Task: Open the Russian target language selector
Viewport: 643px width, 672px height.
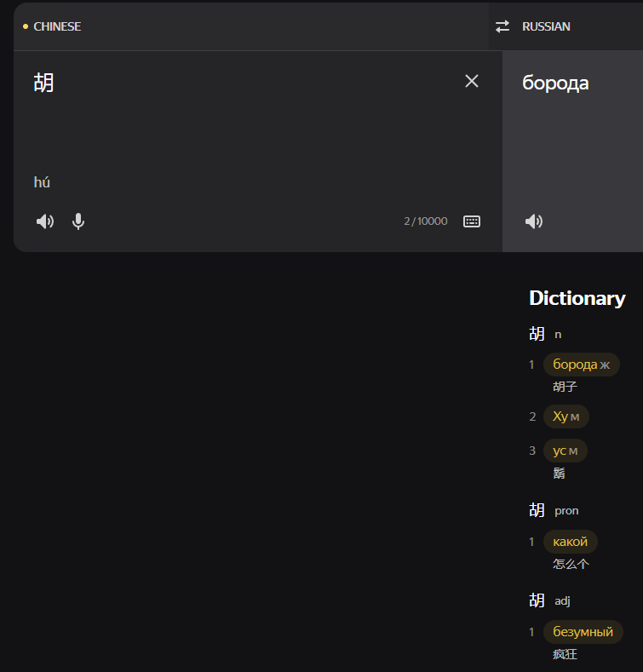Action: coord(546,26)
